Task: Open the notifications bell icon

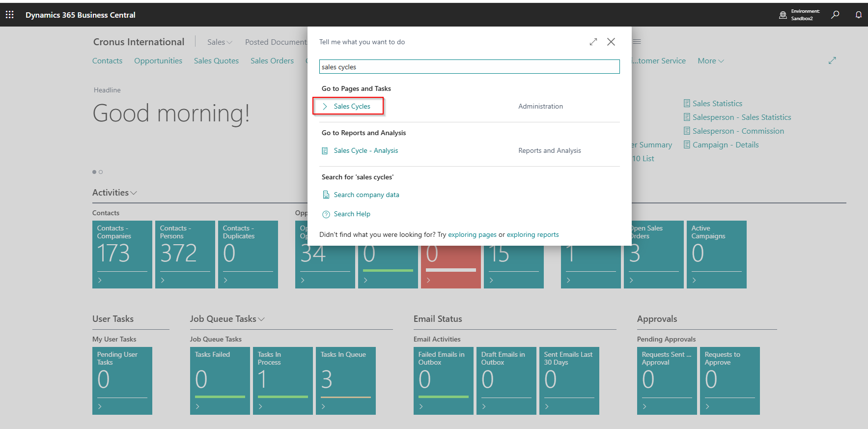Action: (859, 15)
